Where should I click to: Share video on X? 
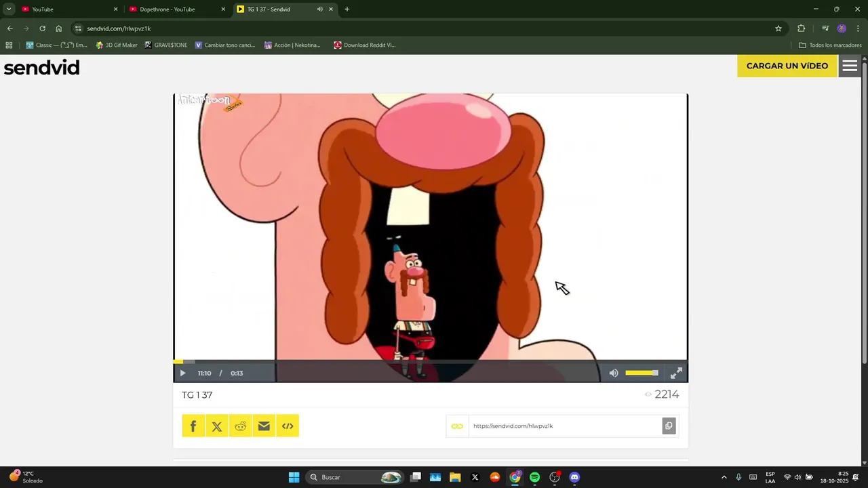coord(217,426)
